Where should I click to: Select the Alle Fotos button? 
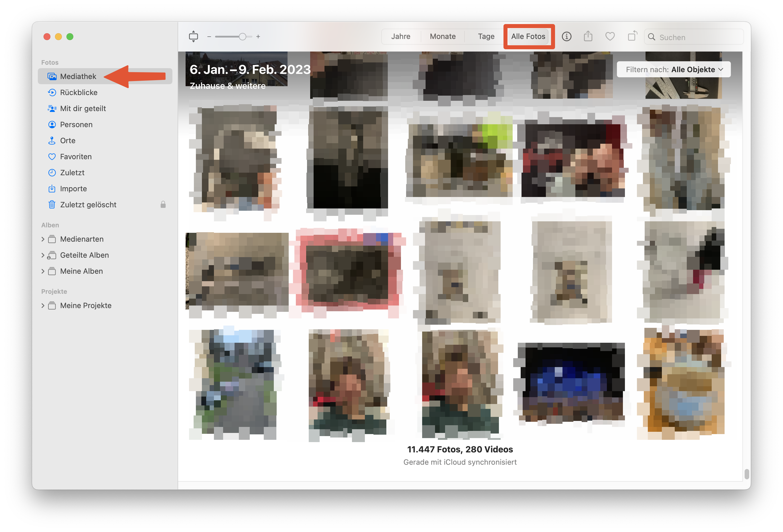[x=528, y=36]
